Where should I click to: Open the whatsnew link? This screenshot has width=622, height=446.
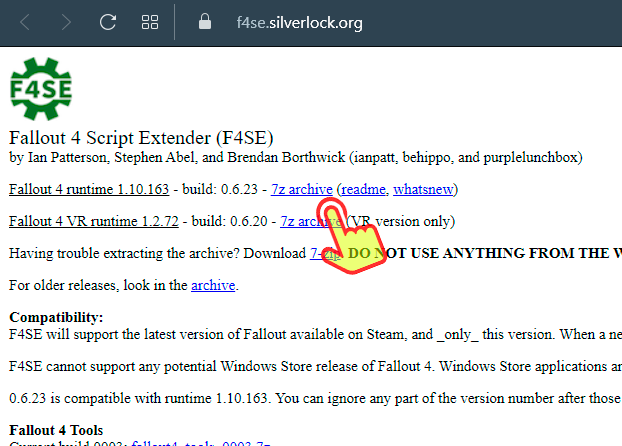pyautogui.click(x=423, y=189)
